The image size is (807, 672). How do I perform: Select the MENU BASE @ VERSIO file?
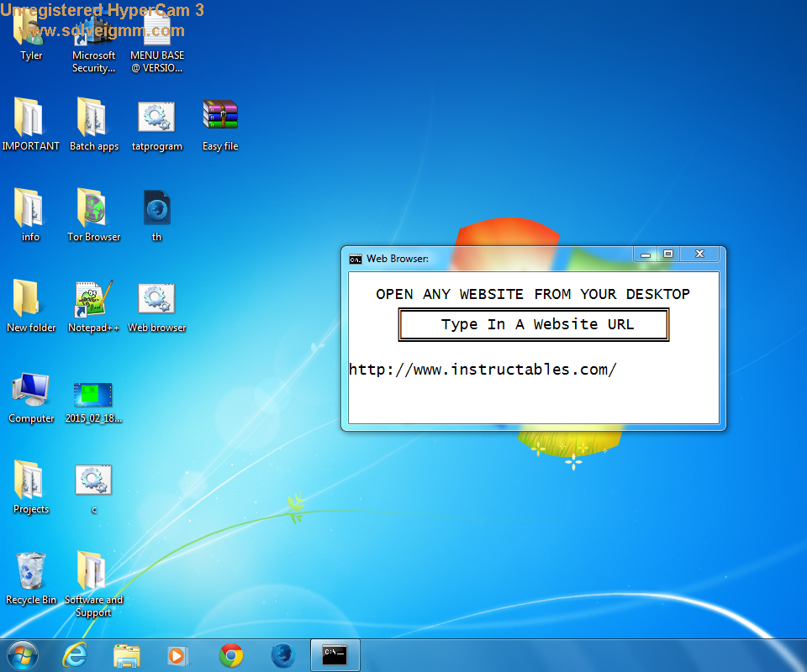click(157, 40)
